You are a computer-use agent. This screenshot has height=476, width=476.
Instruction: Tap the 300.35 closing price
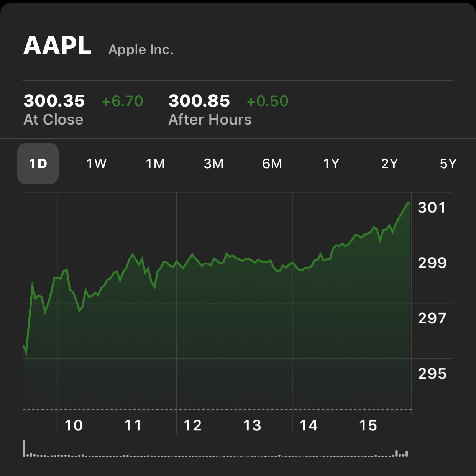click(x=54, y=101)
